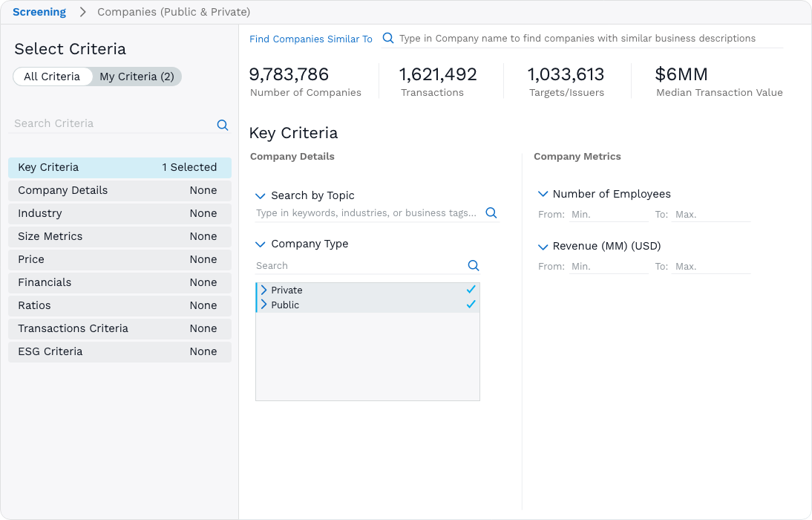Image resolution: width=812 pixels, height=520 pixels.
Task: Click the checkmark beside Private company type
Action: tap(470, 290)
